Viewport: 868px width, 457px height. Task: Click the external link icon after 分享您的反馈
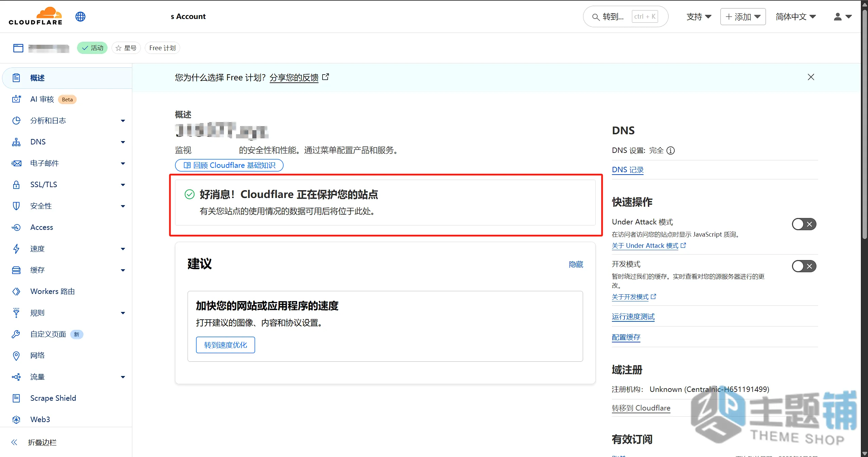[x=325, y=77]
